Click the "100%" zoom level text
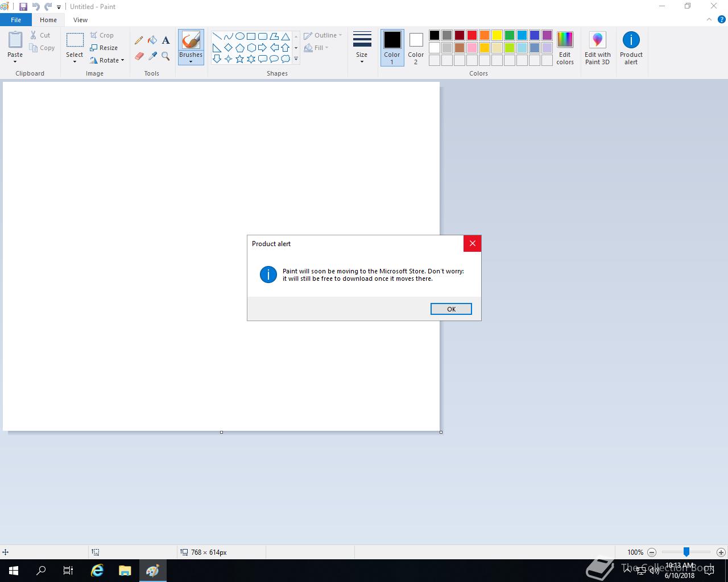The height and width of the screenshot is (582, 728). [635, 552]
